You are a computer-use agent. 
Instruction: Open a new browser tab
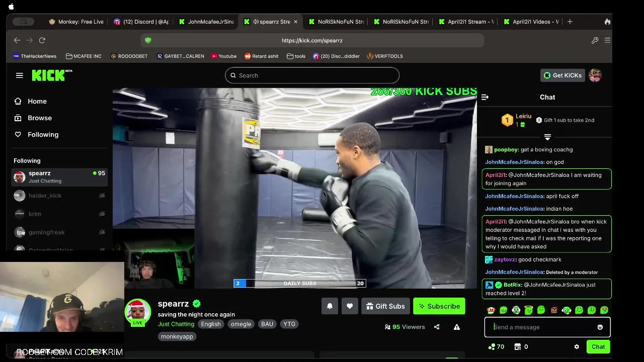570,22
